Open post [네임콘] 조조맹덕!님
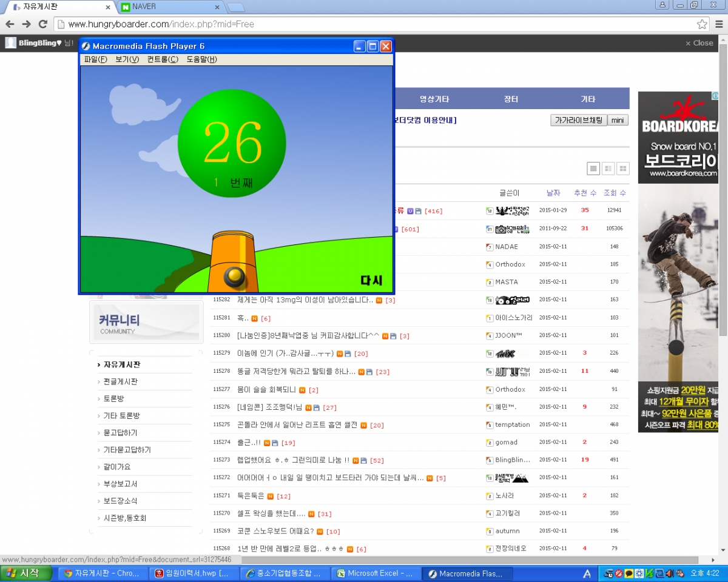Screen dimensions: 728x582 (x=270, y=407)
